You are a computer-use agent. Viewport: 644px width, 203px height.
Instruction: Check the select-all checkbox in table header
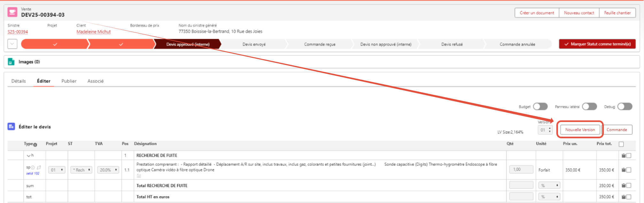click(x=621, y=144)
